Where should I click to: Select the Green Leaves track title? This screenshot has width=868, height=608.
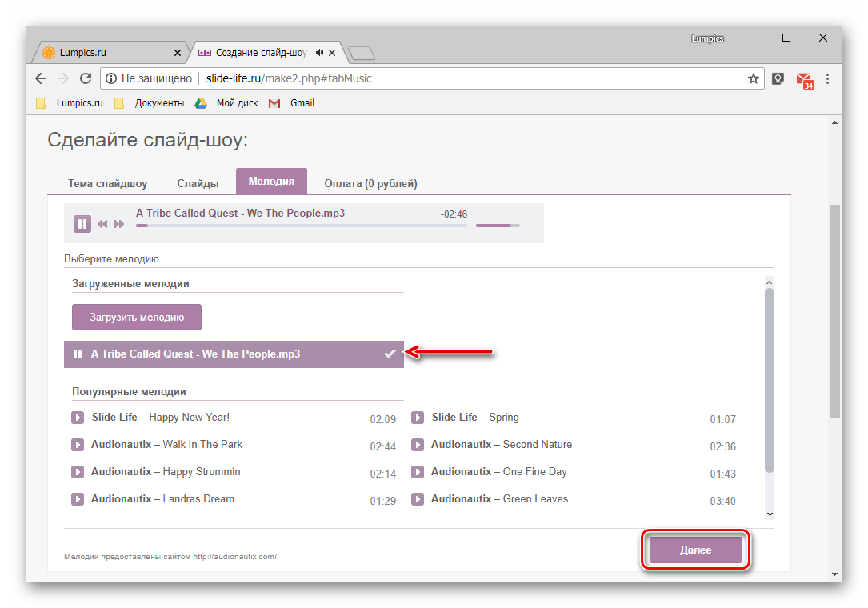tap(499, 498)
